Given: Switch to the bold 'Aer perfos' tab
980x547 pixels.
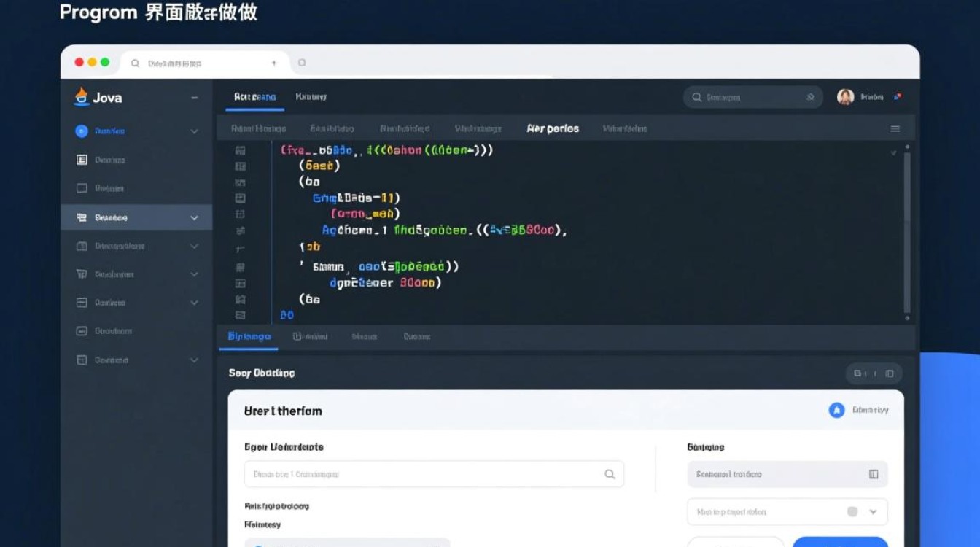Looking at the screenshot, I should pos(553,128).
